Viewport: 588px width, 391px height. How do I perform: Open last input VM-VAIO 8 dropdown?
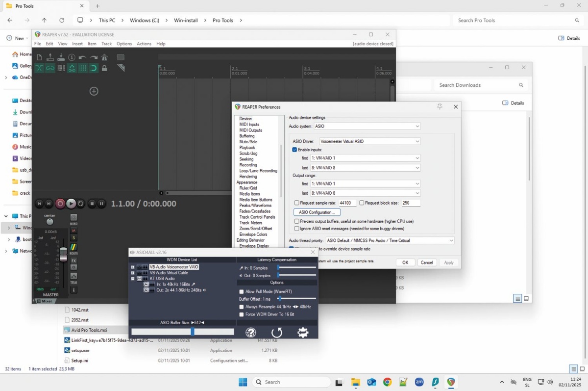[366, 168]
